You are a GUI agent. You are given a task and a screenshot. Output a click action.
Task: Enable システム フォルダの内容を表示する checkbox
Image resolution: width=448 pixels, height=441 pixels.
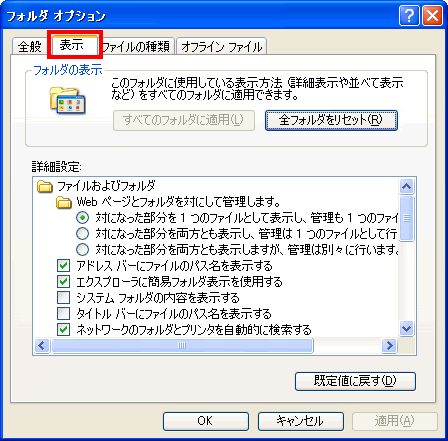coord(63,297)
